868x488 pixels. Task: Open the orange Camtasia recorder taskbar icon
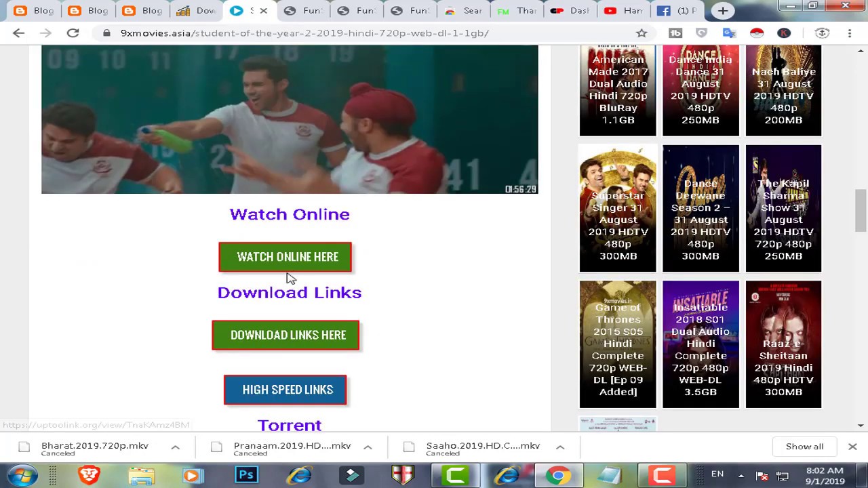[663, 475]
